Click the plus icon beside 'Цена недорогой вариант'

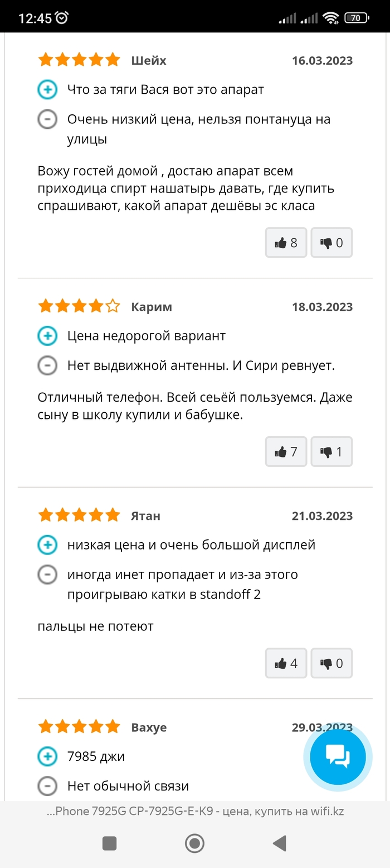47,336
